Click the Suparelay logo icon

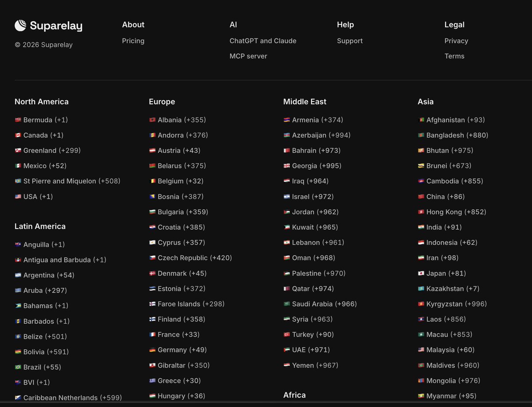[x=20, y=26]
